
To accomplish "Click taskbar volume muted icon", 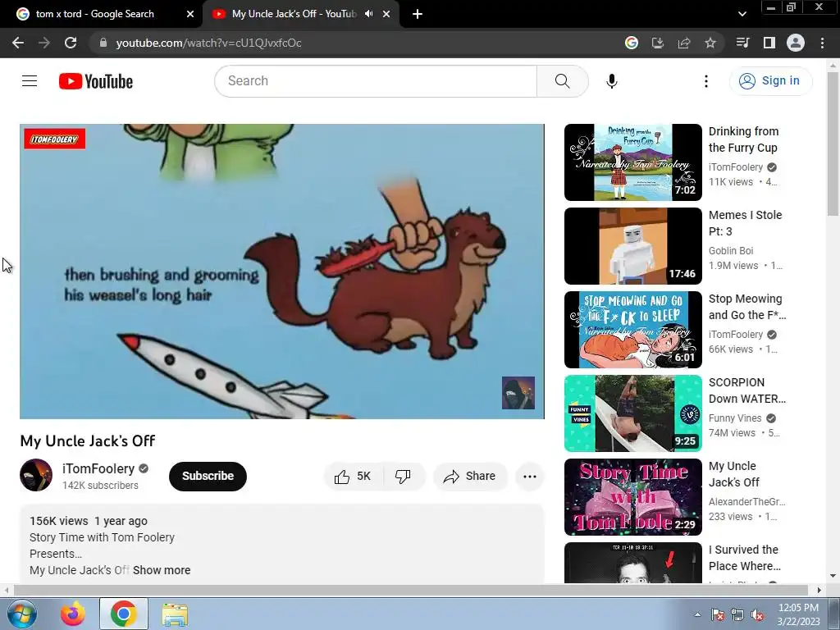I will (x=757, y=615).
